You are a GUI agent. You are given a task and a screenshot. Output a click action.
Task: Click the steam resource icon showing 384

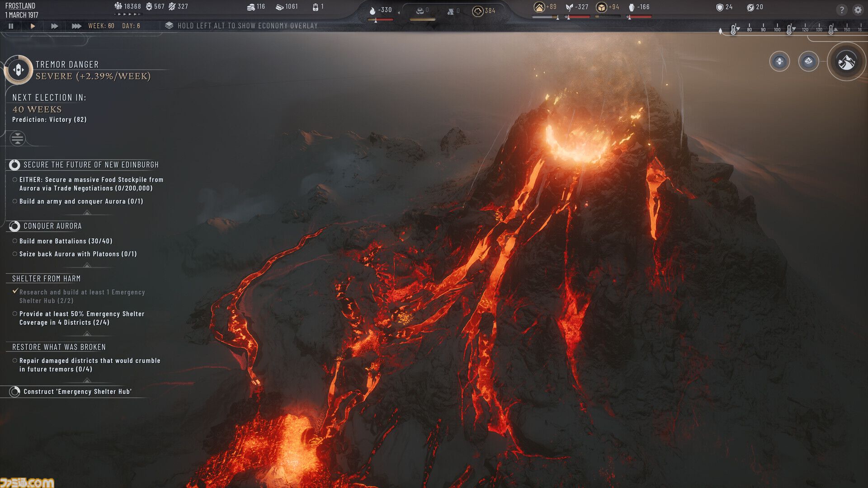[478, 11]
